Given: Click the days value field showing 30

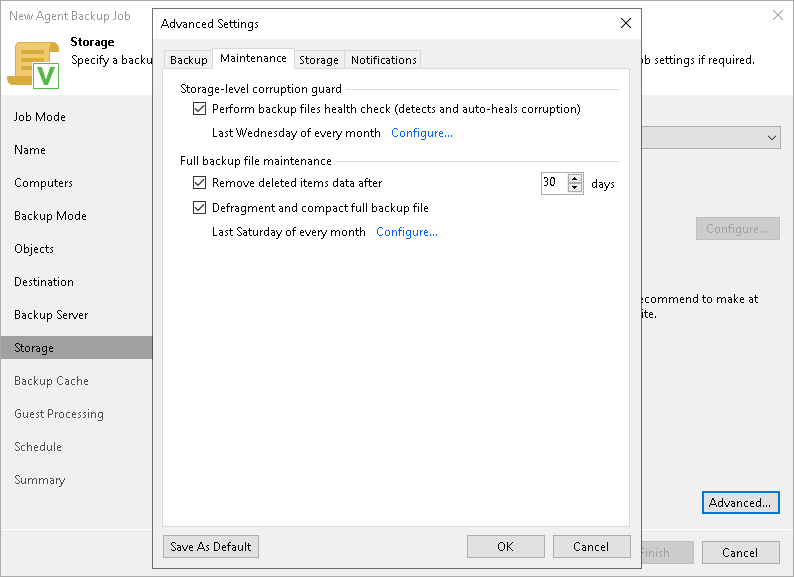Looking at the screenshot, I should [x=554, y=183].
